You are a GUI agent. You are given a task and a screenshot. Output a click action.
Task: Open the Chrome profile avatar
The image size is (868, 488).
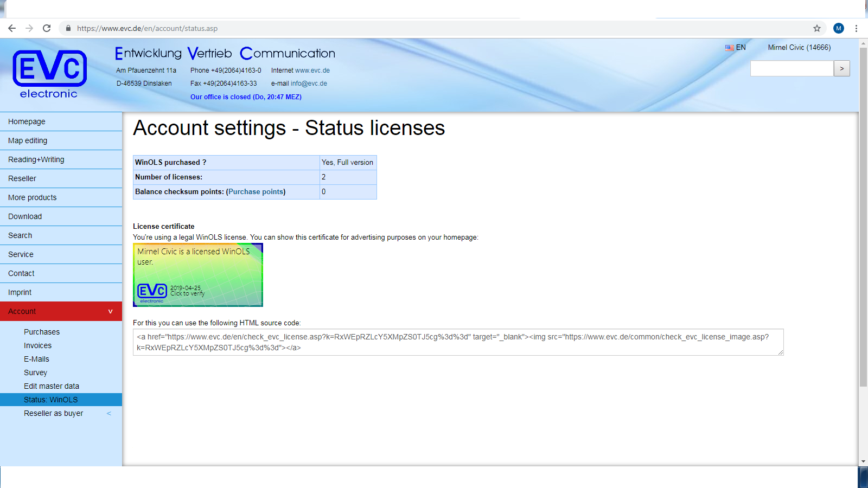(x=839, y=28)
